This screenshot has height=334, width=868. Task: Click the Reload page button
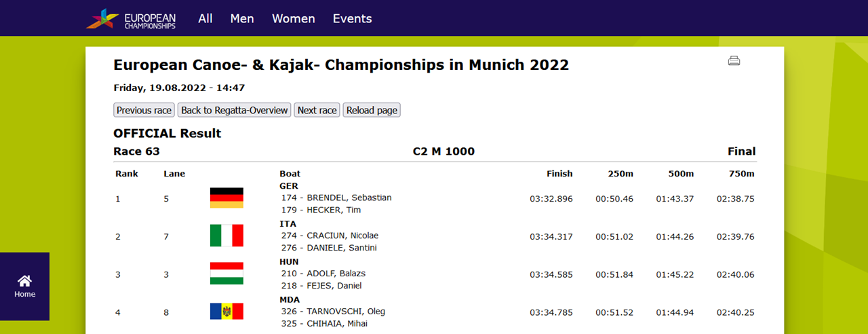tap(372, 110)
